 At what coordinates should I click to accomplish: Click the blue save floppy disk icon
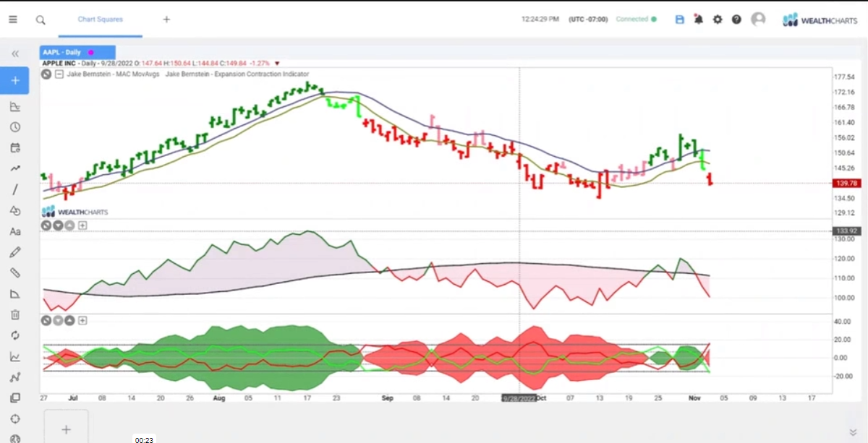coord(679,20)
